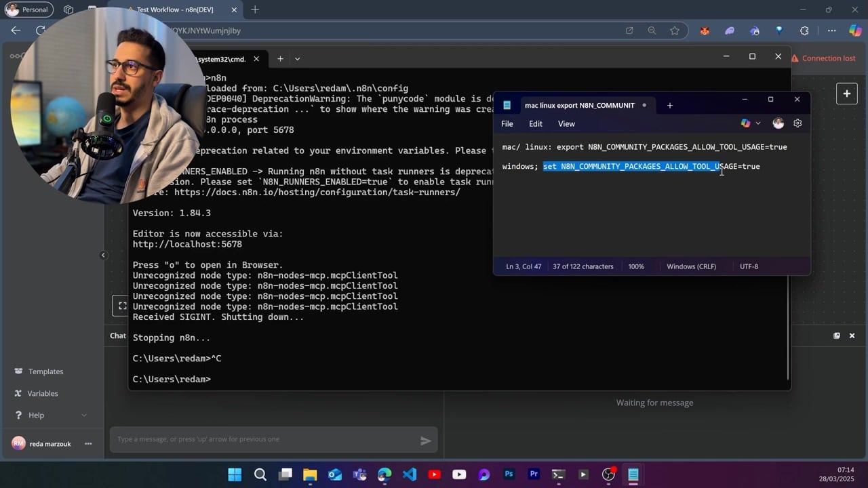This screenshot has height=488, width=868.
Task: Open the Notepad File menu
Action: coord(507,124)
